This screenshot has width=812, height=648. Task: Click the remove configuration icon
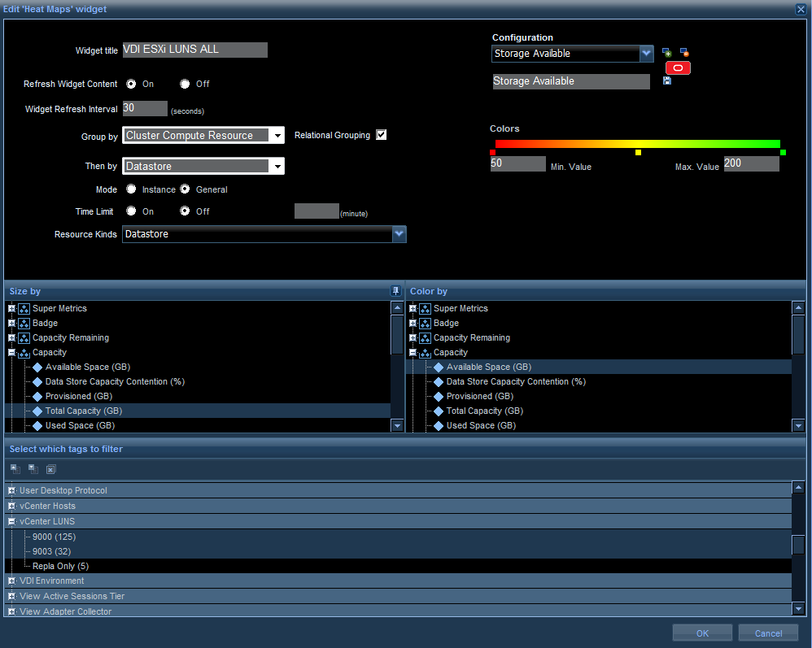click(684, 53)
